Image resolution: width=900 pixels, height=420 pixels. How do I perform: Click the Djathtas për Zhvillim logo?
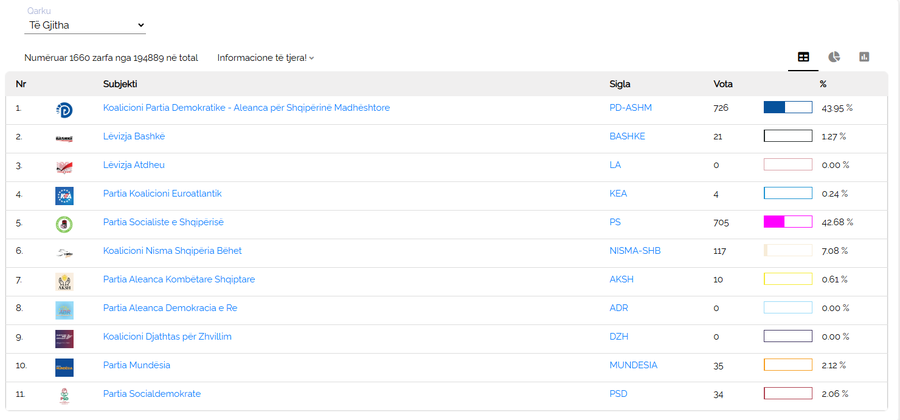(64, 339)
